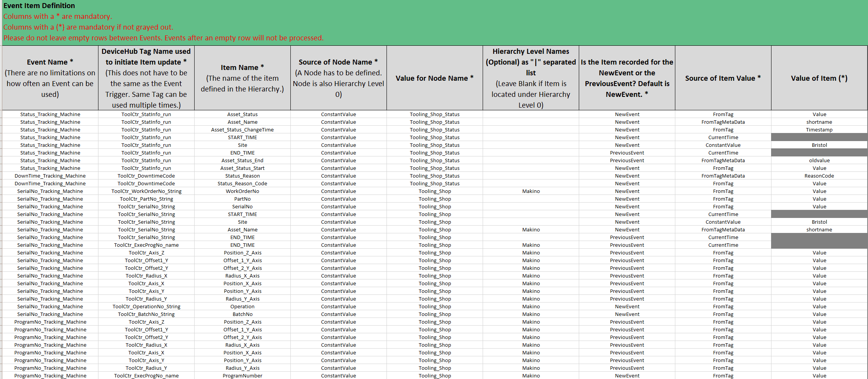868x379 pixels.
Task: Click the ToolCtr_OperationNo_String tag cell
Action: click(x=146, y=307)
